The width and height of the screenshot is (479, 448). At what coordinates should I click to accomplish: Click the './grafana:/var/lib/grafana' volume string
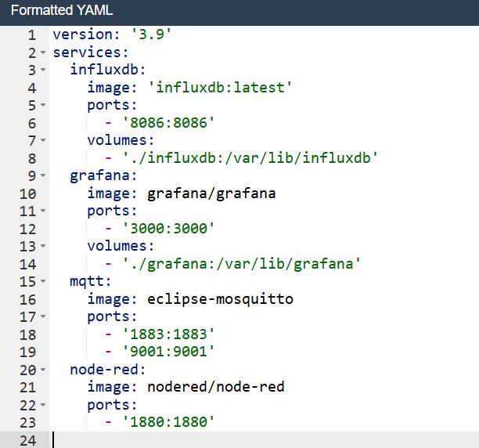[x=241, y=265]
